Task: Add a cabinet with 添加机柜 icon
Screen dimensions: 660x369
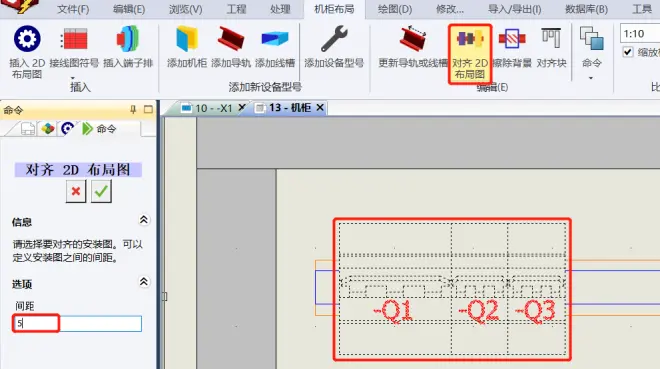Action: 187,39
